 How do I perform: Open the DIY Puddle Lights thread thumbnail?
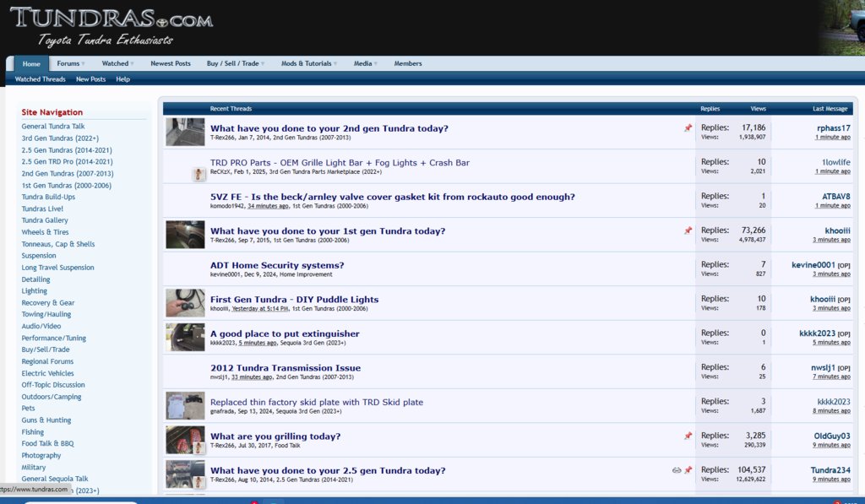pyautogui.click(x=185, y=303)
